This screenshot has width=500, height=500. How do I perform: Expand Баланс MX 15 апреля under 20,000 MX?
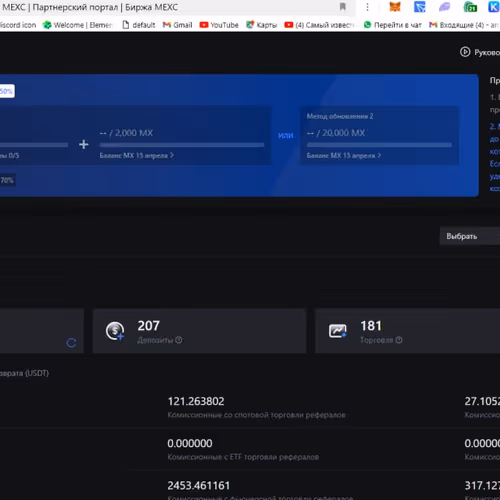tap(344, 156)
